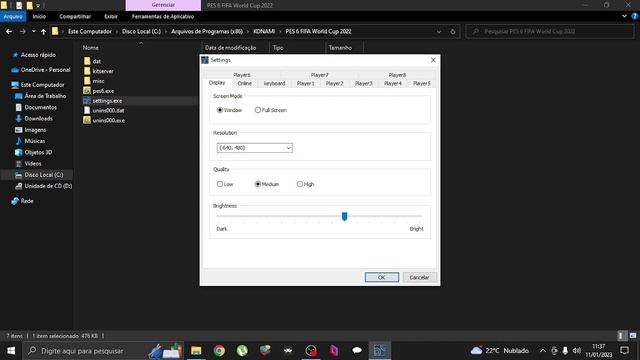The image size is (640, 360).
Task: Open the Player8 tab
Action: point(397,75)
